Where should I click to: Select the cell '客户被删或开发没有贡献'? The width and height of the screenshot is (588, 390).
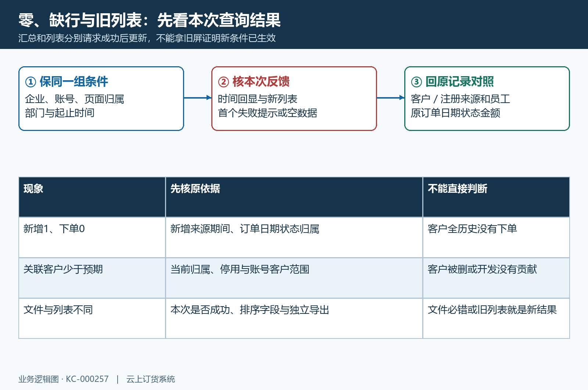[x=496, y=278]
